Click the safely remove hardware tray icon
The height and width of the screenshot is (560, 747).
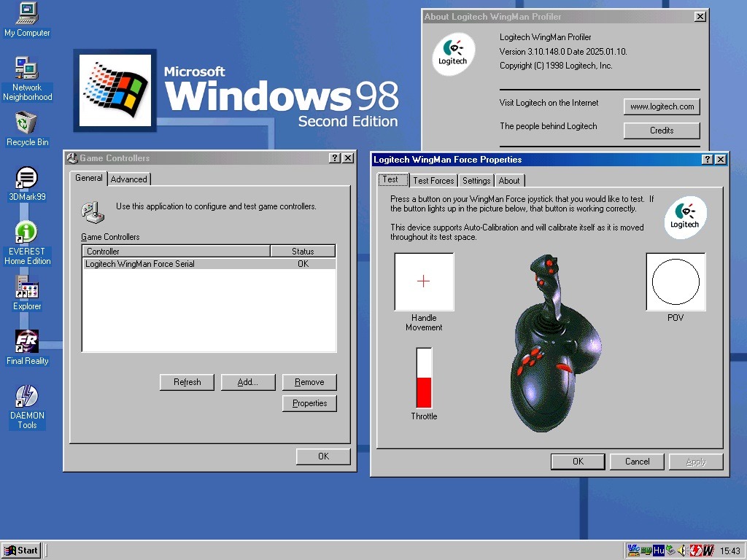(x=671, y=551)
